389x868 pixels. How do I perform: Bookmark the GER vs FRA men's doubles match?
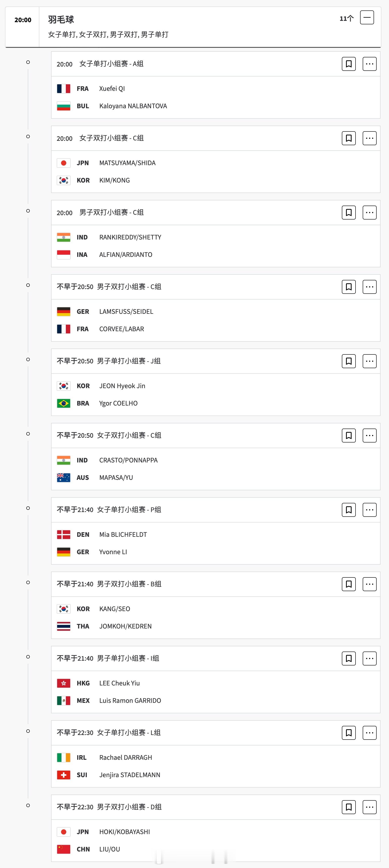(349, 287)
